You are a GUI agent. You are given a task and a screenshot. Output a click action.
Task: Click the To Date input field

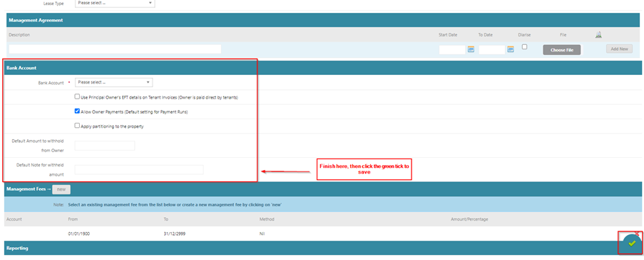coord(491,50)
